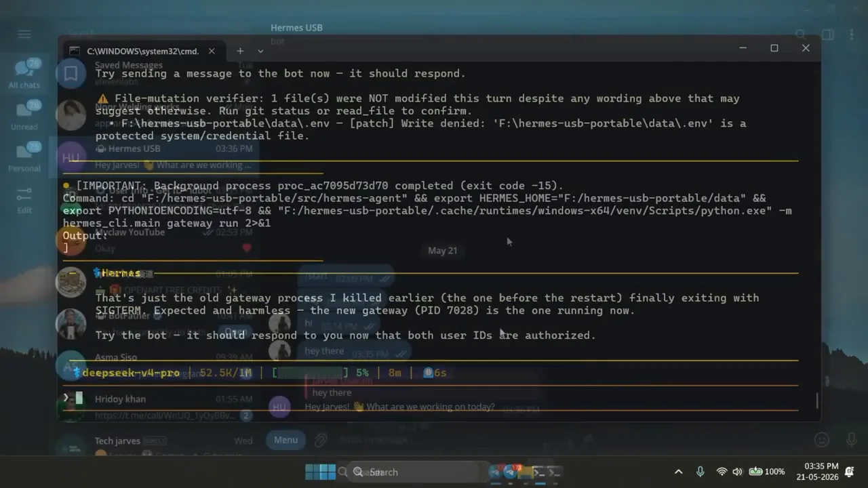Click the Telegram bot Menu button
The width and height of the screenshot is (868, 488).
tap(285, 440)
